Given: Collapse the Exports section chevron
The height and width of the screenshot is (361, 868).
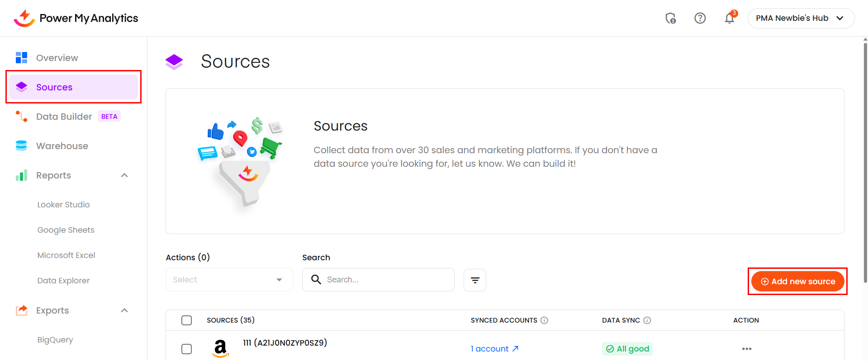Looking at the screenshot, I should tap(124, 310).
